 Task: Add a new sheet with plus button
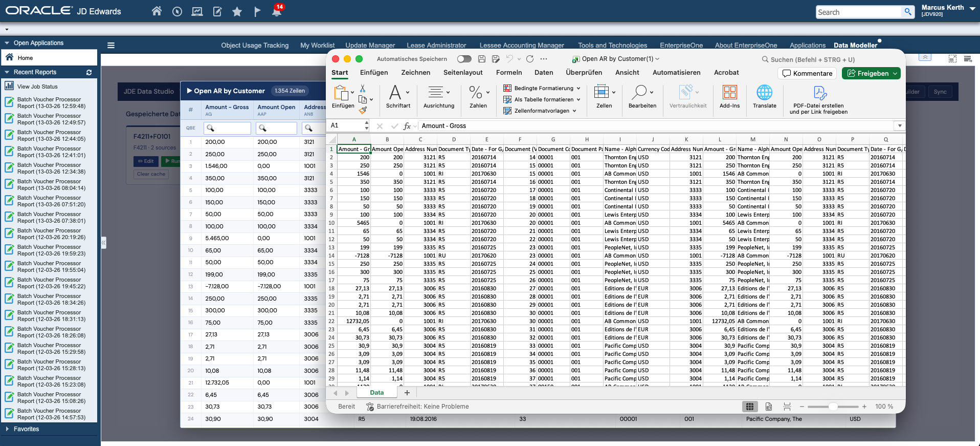click(407, 393)
